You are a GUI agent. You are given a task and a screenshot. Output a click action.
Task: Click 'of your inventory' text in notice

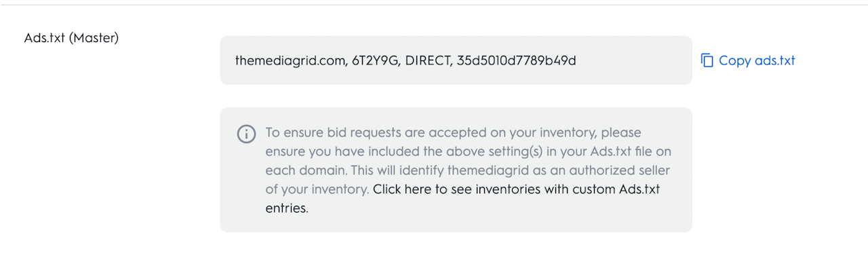[x=316, y=189]
